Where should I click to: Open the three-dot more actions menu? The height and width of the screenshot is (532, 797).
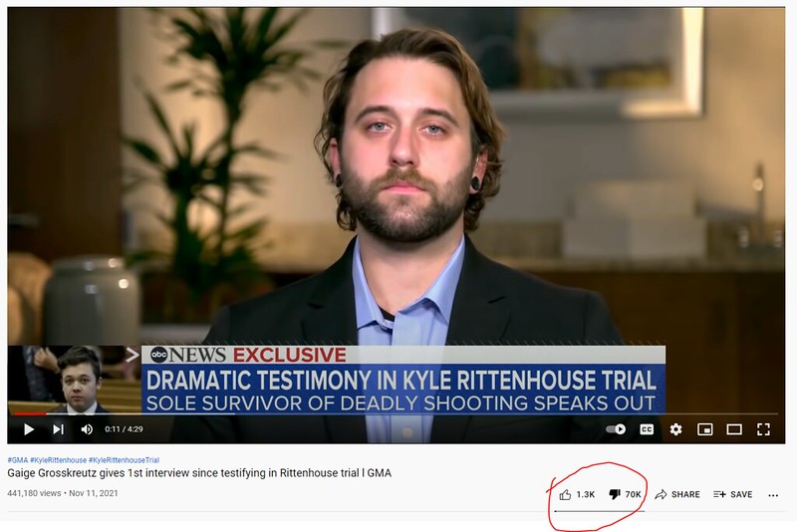[x=773, y=495]
